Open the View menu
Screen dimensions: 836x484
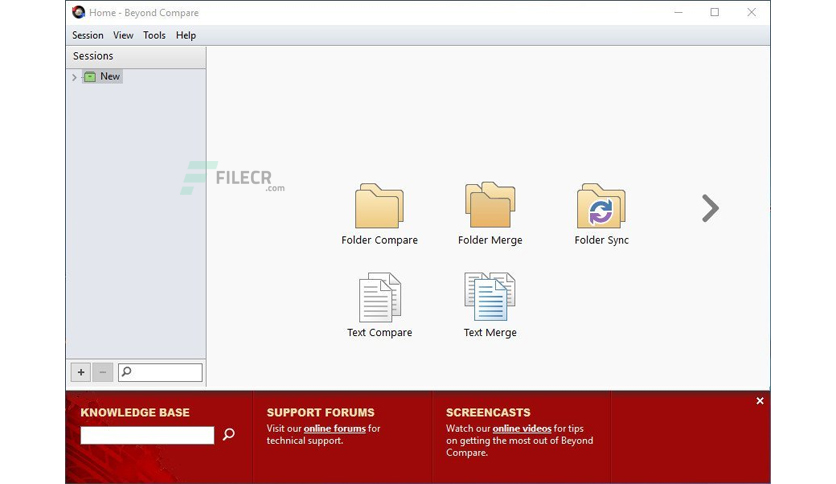point(123,35)
